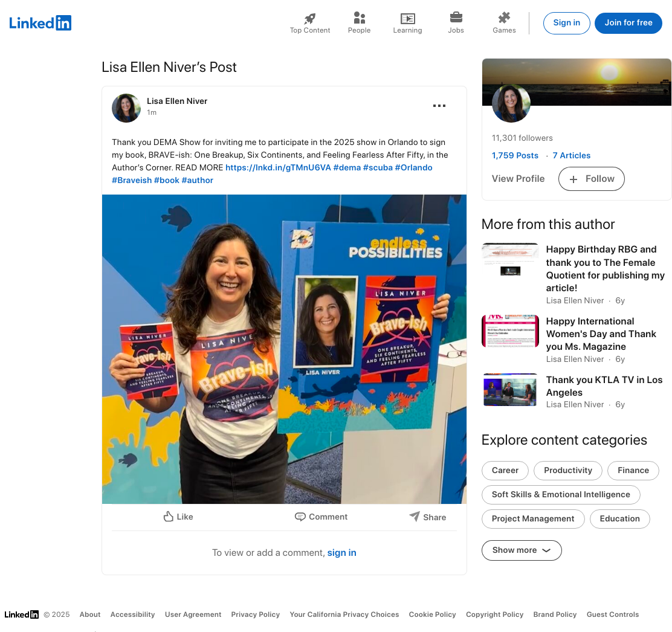Open Happy International Women's Day article
This screenshot has height=632, width=672.
coord(601,334)
